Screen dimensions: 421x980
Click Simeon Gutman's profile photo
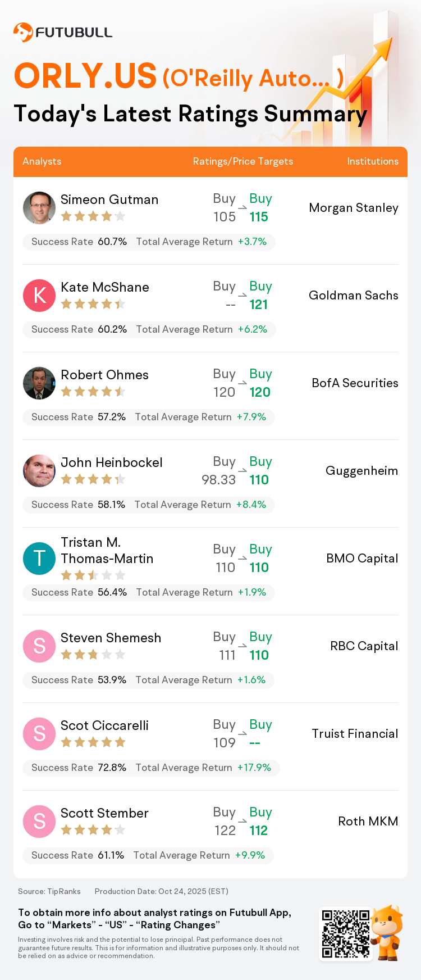tap(39, 208)
